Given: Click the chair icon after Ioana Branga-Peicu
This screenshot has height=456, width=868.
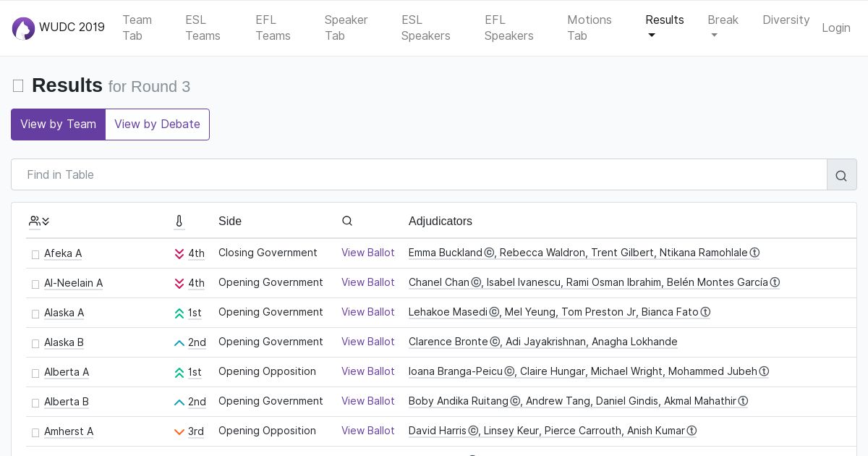Looking at the screenshot, I should tap(509, 371).
